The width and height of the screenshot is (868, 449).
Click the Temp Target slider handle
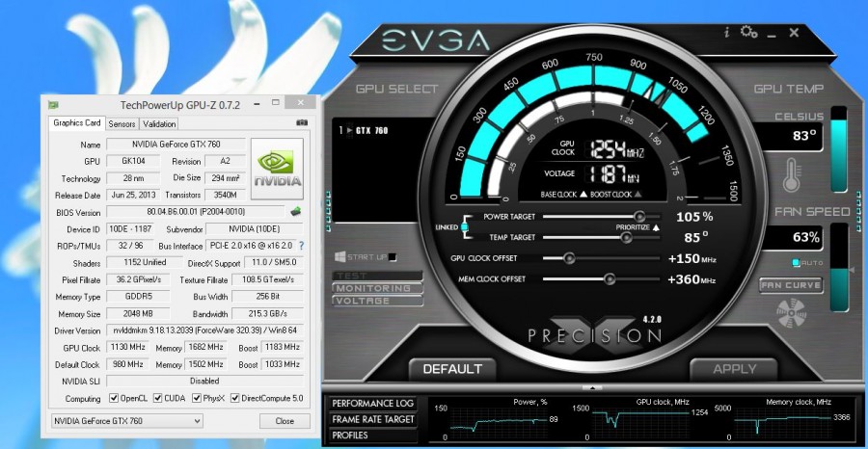point(626,237)
